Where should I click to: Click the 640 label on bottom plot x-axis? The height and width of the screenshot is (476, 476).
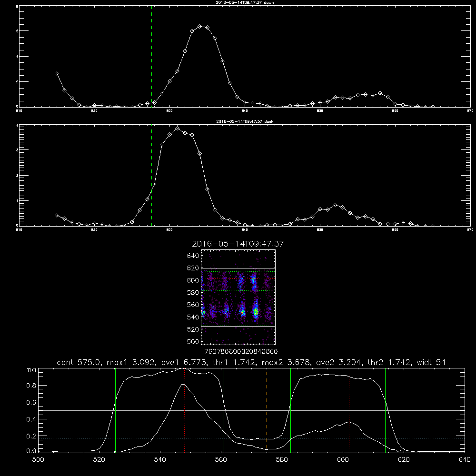pyautogui.click(x=465, y=460)
